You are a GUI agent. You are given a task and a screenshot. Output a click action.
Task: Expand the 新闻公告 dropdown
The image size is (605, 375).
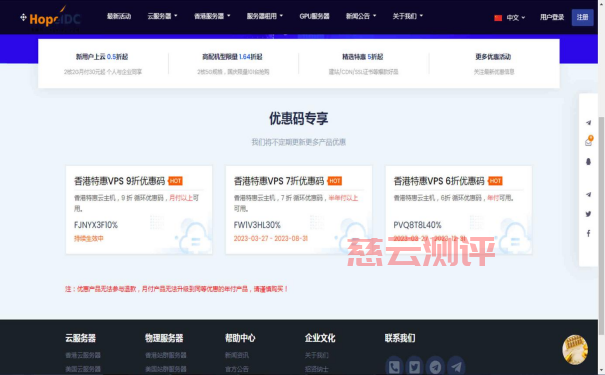click(x=361, y=16)
